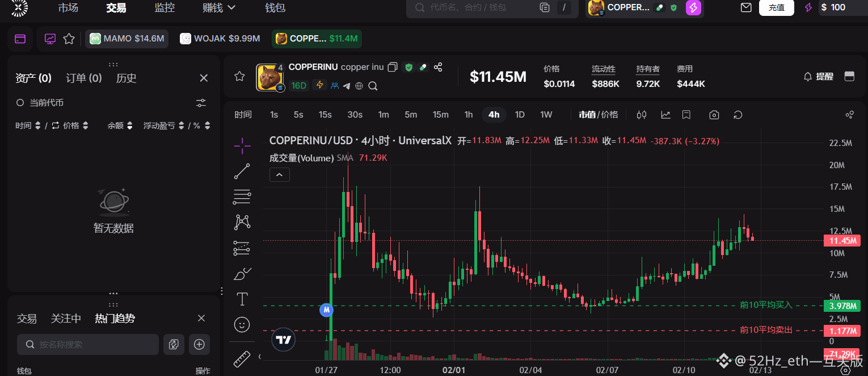
Task: Switch to the 订单 (0) tab
Action: coord(84,78)
